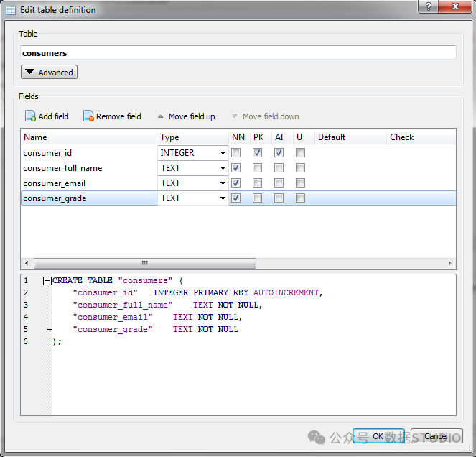This screenshot has width=476, height=457.
Task: Click CREATE TABLE "consumers" line in SQL
Action: (x=118, y=280)
